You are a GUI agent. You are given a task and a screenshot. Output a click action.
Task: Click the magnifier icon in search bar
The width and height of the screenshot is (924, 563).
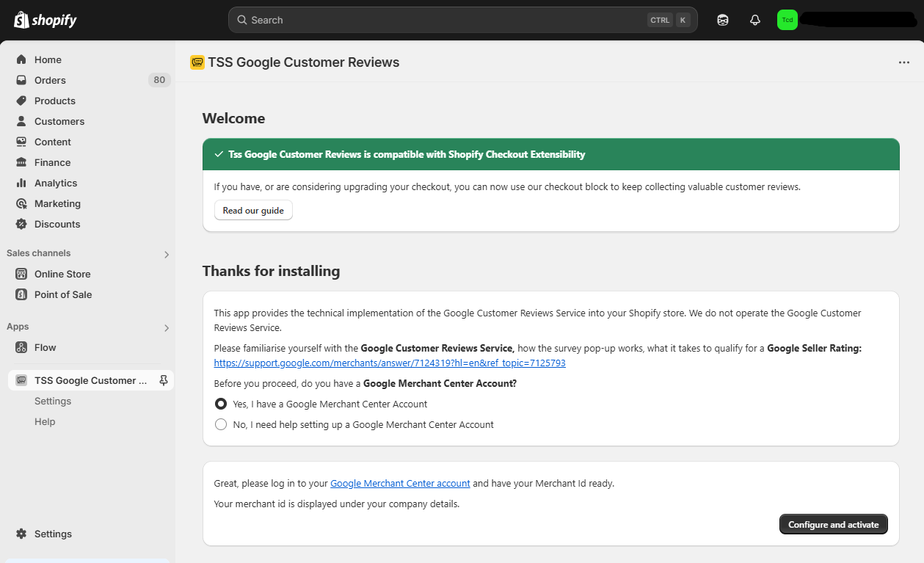tap(241, 20)
